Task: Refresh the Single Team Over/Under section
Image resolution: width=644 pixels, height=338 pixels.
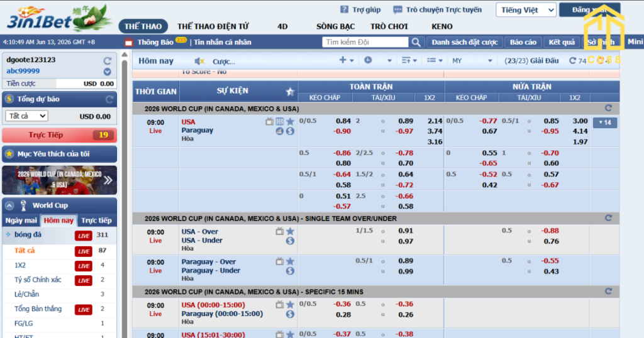Action: (x=608, y=218)
